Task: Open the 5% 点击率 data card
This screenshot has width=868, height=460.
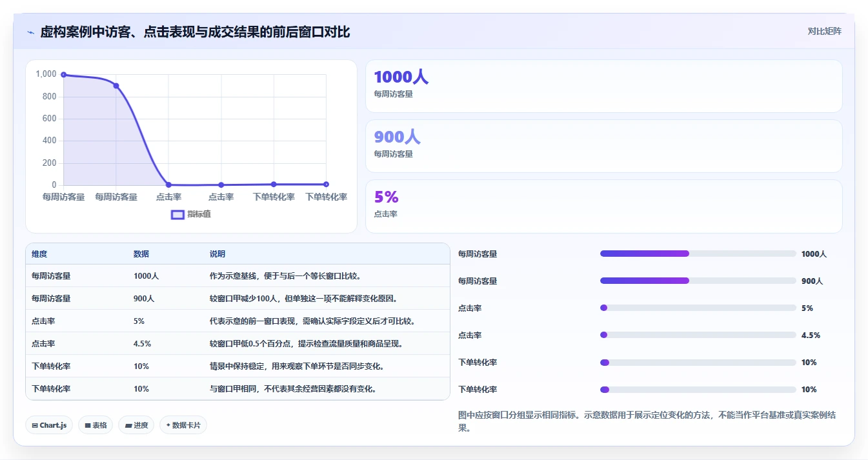Action: tap(604, 206)
